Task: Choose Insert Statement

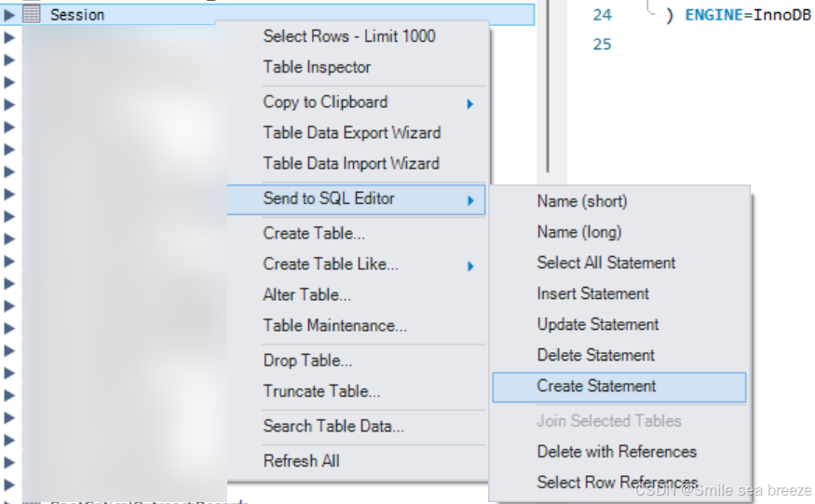Action: (x=592, y=293)
